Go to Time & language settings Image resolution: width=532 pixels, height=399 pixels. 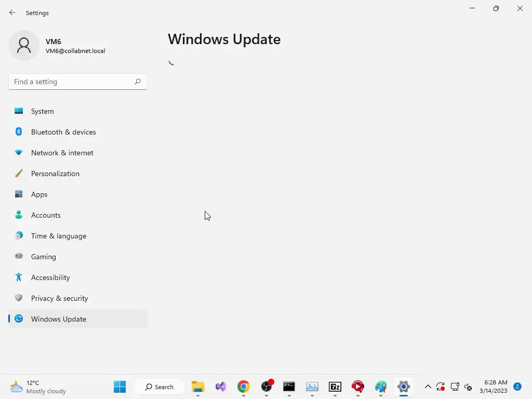point(78,236)
